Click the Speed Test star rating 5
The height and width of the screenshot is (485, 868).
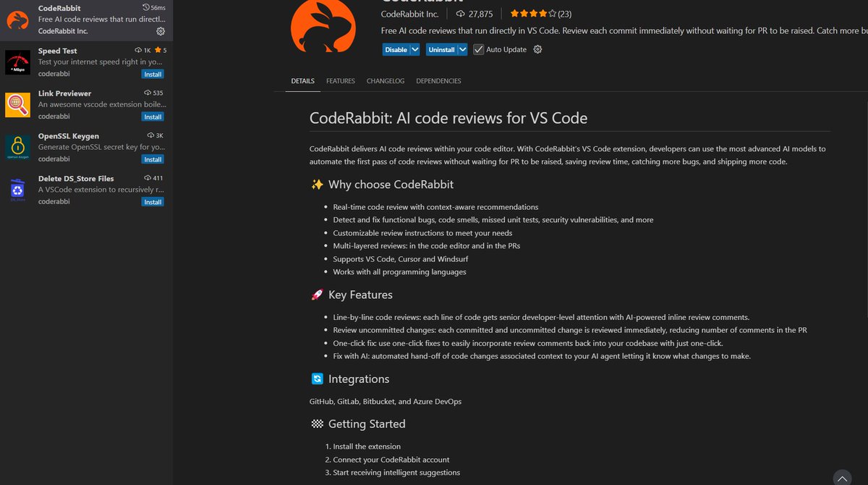(160, 51)
